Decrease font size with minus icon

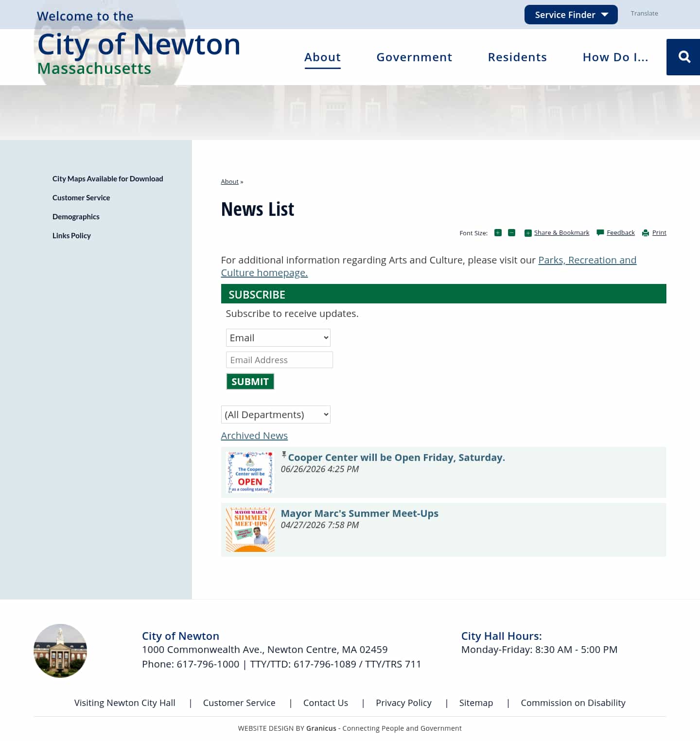pos(511,233)
